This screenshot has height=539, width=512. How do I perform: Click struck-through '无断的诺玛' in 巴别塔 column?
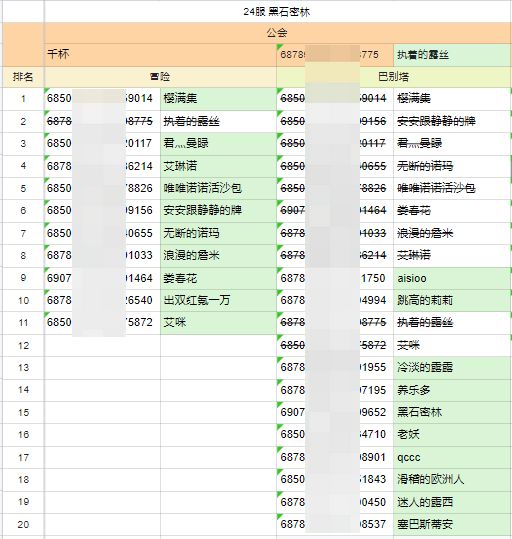[452, 166]
